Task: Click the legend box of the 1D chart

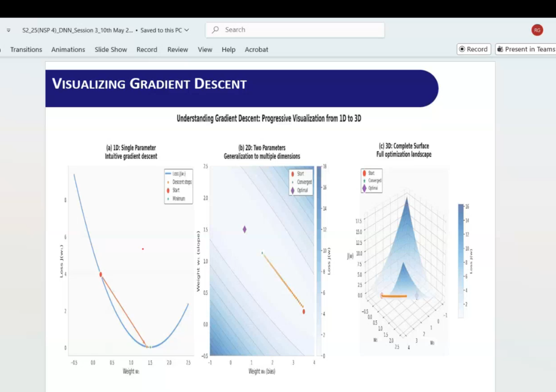Action: [x=178, y=186]
